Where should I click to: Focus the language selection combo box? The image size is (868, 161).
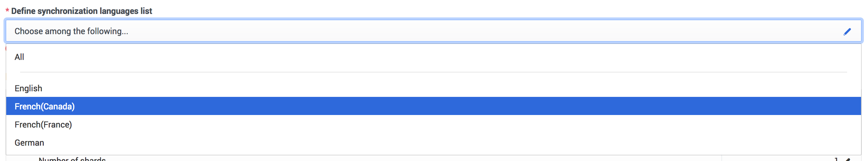[433, 31]
